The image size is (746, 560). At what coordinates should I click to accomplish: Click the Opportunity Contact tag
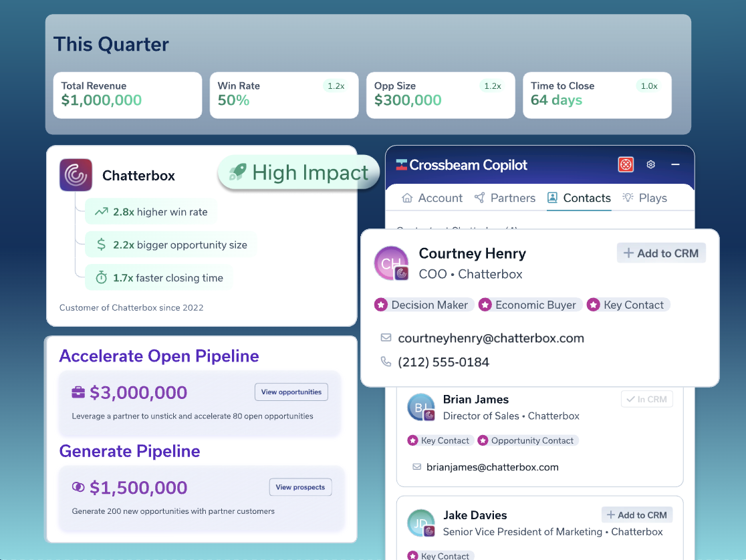coord(527,440)
